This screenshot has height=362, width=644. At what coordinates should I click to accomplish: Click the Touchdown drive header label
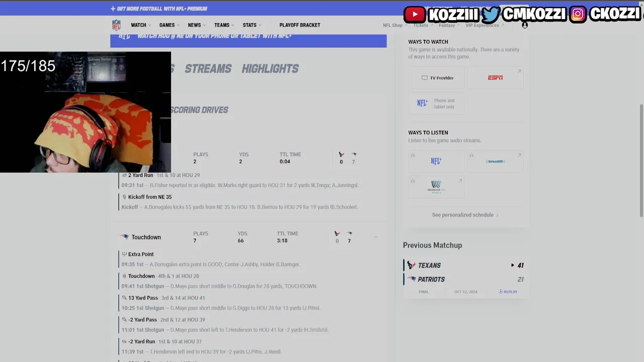146,237
